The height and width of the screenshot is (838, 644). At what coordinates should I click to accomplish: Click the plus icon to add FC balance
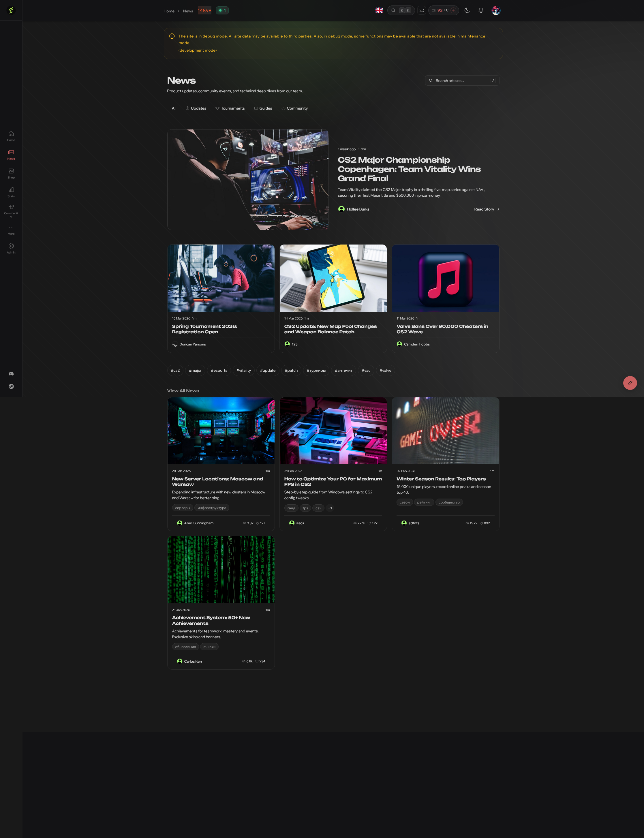tap(453, 11)
